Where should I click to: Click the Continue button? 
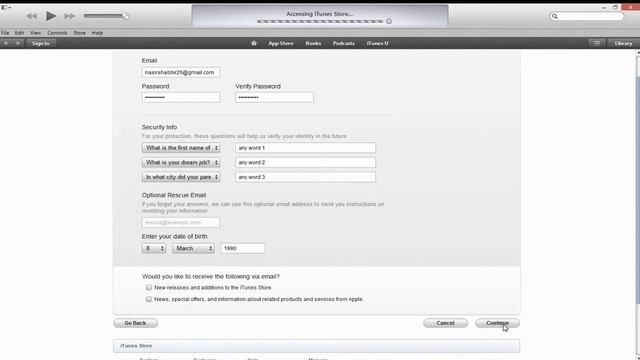[x=497, y=323]
